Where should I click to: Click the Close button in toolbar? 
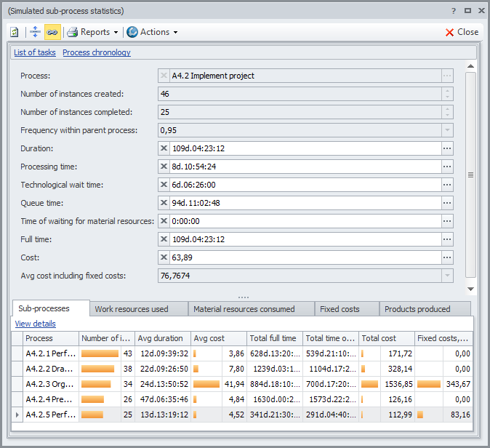[x=462, y=32]
